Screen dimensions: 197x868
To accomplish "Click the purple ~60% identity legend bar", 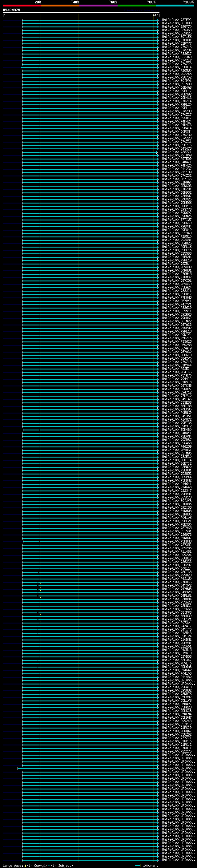I will click(x=98, y=6).
